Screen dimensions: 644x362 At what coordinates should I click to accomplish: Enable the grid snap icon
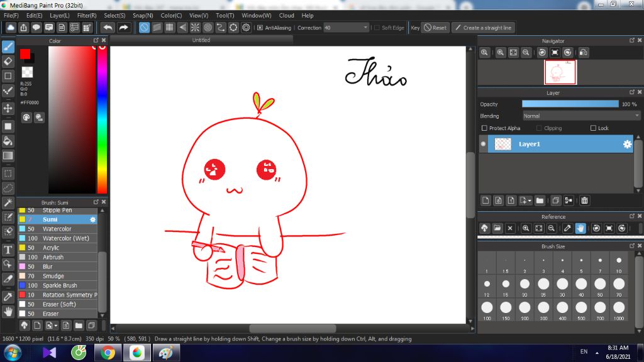(x=170, y=28)
